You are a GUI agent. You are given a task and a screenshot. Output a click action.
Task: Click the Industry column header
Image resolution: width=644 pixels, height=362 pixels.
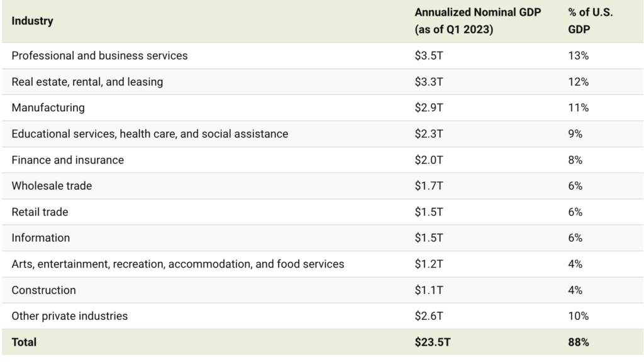pos(33,21)
